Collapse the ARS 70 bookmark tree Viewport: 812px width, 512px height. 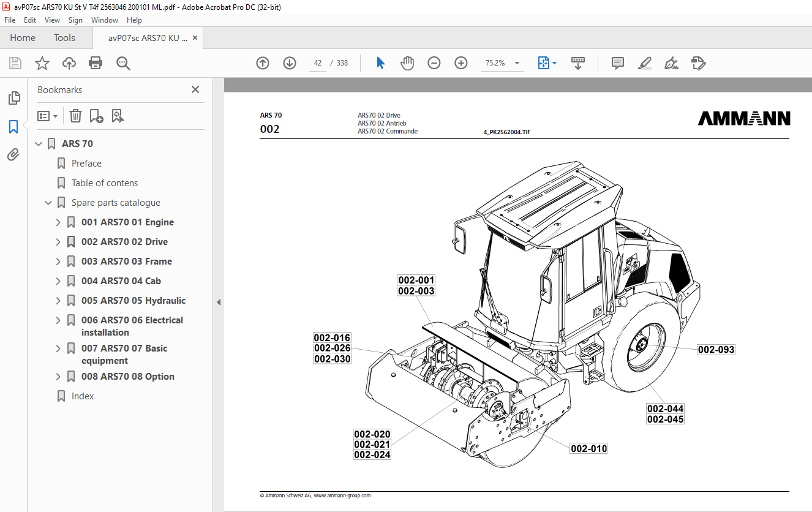tap(39, 144)
